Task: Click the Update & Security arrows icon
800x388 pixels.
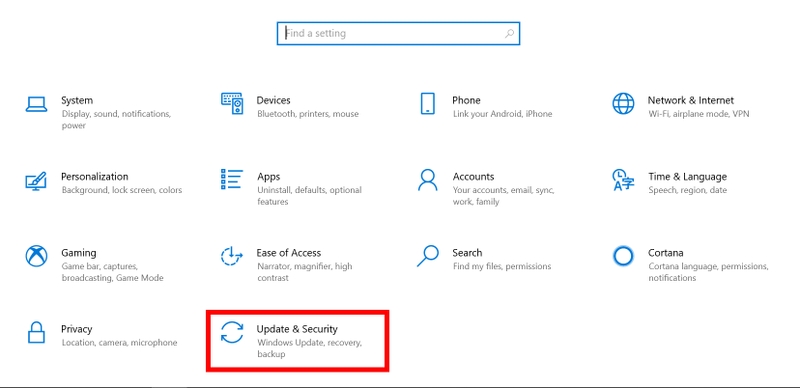Action: coord(232,332)
